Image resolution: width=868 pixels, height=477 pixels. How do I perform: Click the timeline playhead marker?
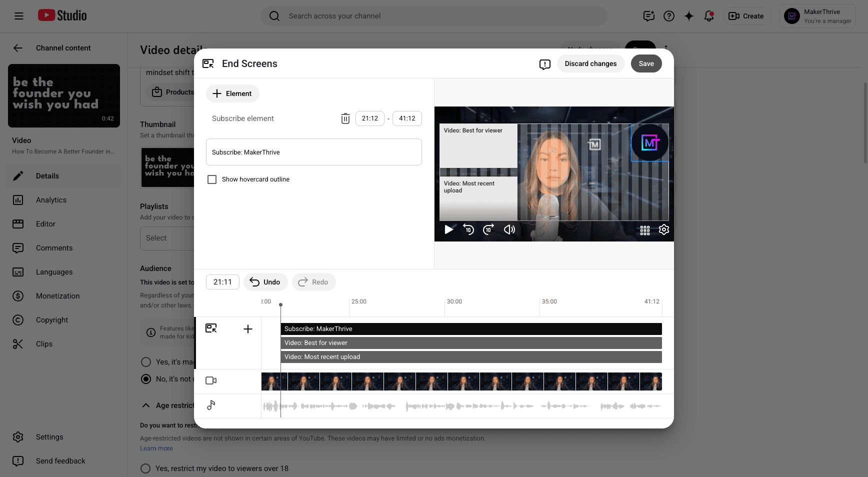[x=280, y=304]
